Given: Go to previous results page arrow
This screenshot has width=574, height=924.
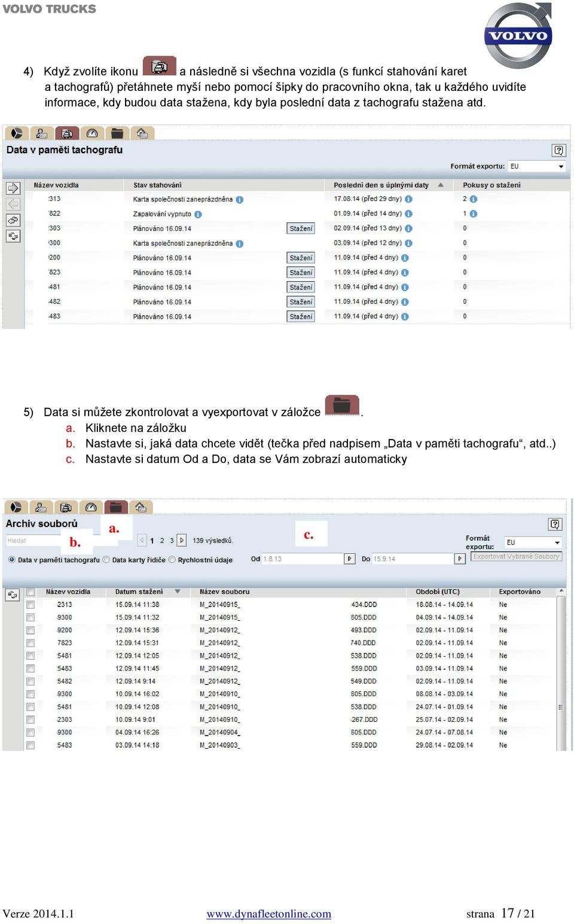Looking at the screenshot, I should [142, 540].
